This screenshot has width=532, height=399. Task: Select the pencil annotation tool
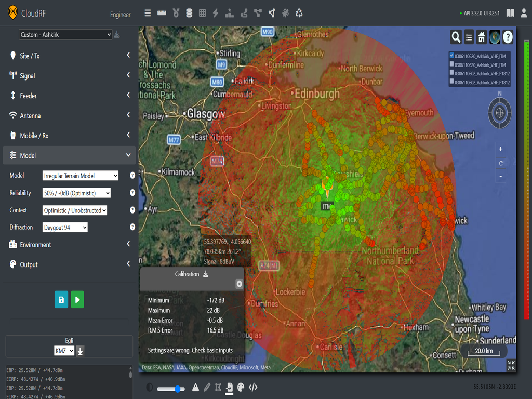[207, 388]
